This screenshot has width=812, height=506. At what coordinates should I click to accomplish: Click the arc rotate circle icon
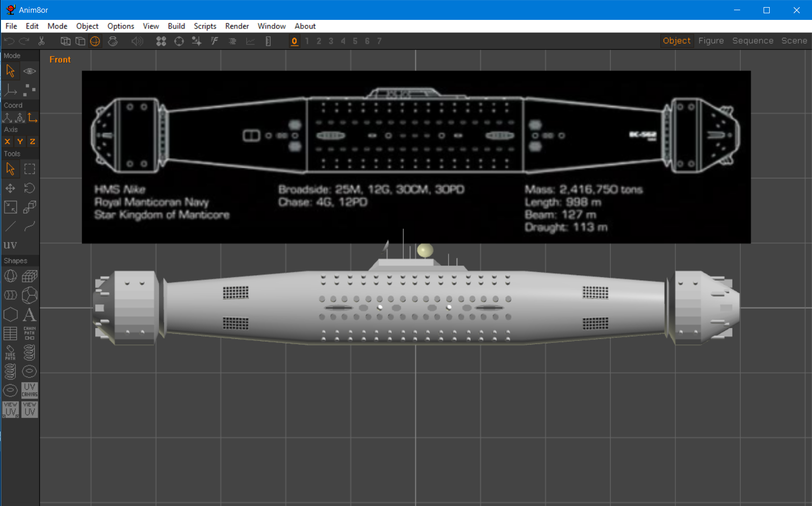[x=179, y=41]
